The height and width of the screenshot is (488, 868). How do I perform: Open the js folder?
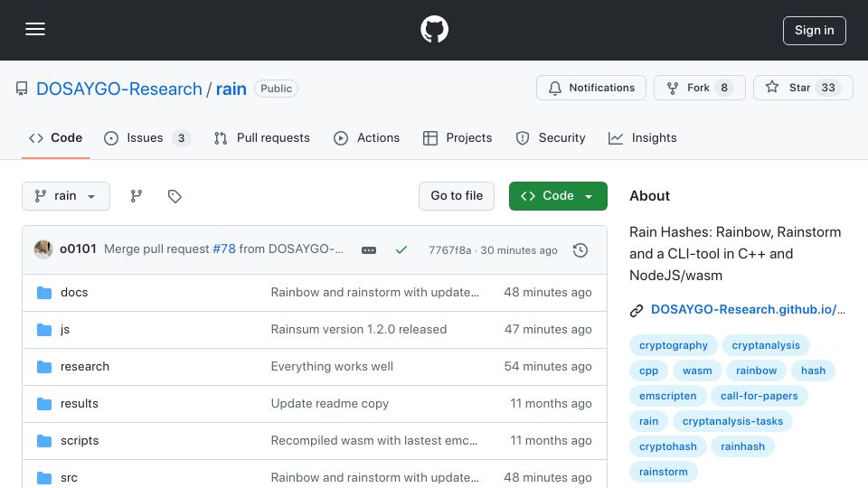[65, 329]
